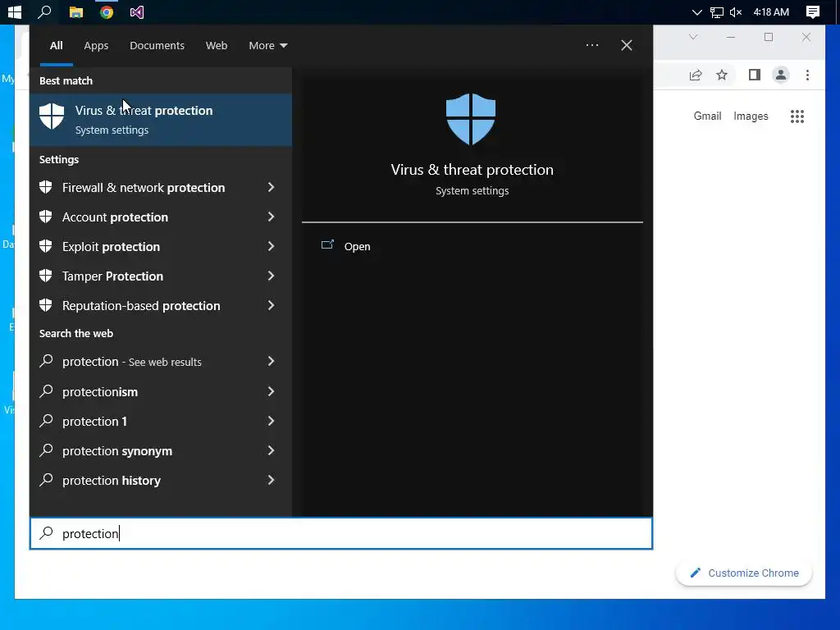Image resolution: width=840 pixels, height=630 pixels.
Task: Open Gmail link in Chrome
Action: [707, 116]
